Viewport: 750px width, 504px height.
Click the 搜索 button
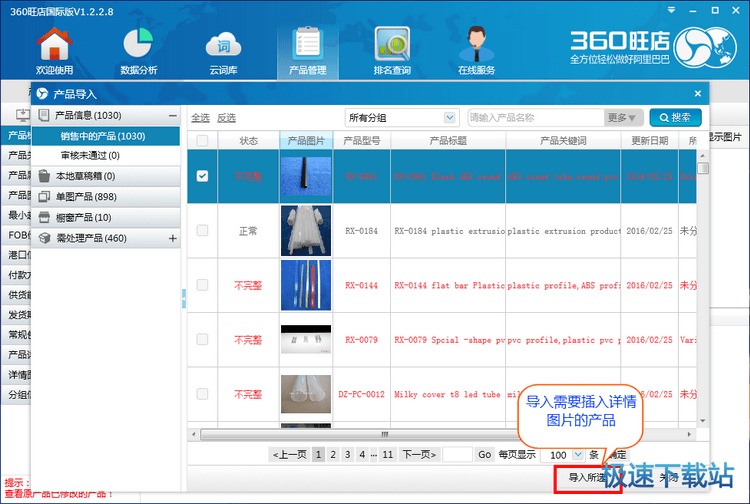pyautogui.click(x=675, y=118)
